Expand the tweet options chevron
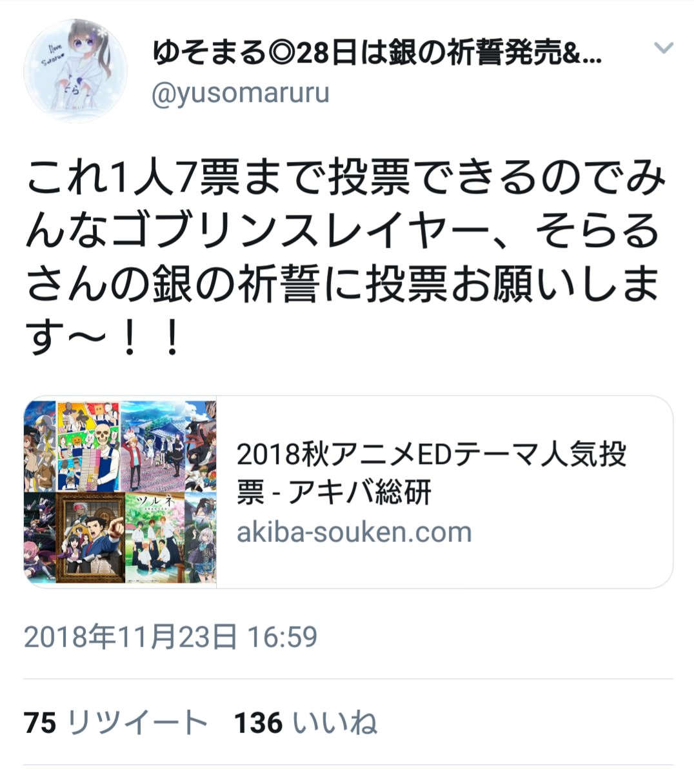This screenshot has width=694, height=784. pos(663,48)
